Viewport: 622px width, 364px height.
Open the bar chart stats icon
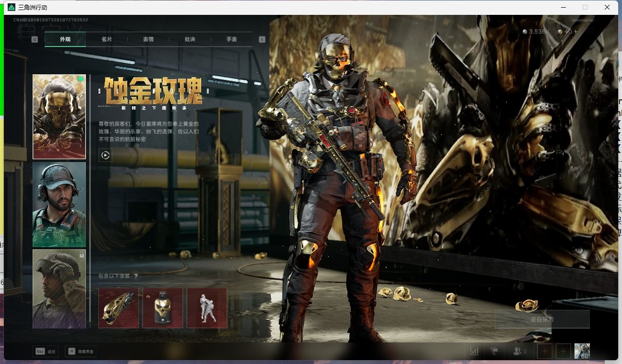pos(474,352)
